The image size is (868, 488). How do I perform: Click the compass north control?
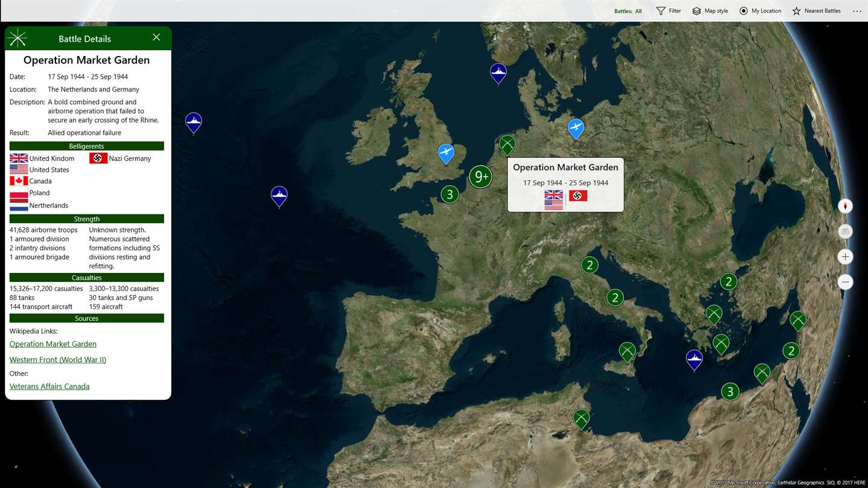(x=845, y=206)
